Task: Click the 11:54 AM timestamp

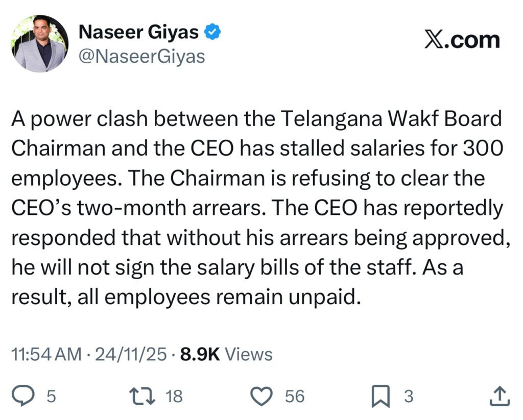Action: tap(46, 354)
